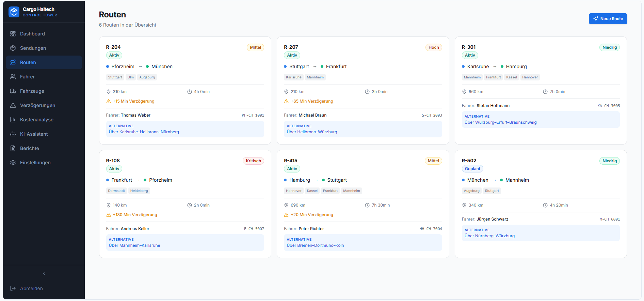Screen dimensions: 644x301
Task: Click the Niedrig badge on R-301
Action: [610, 47]
